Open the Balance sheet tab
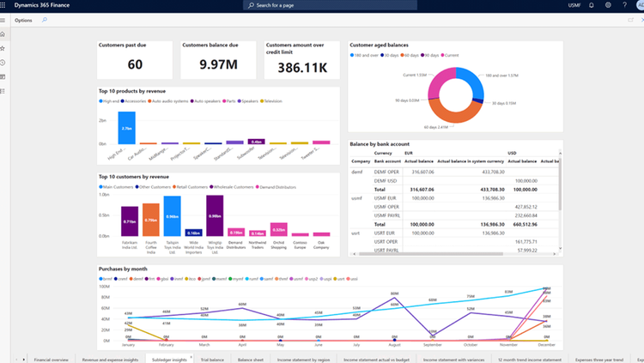 pos(251,360)
